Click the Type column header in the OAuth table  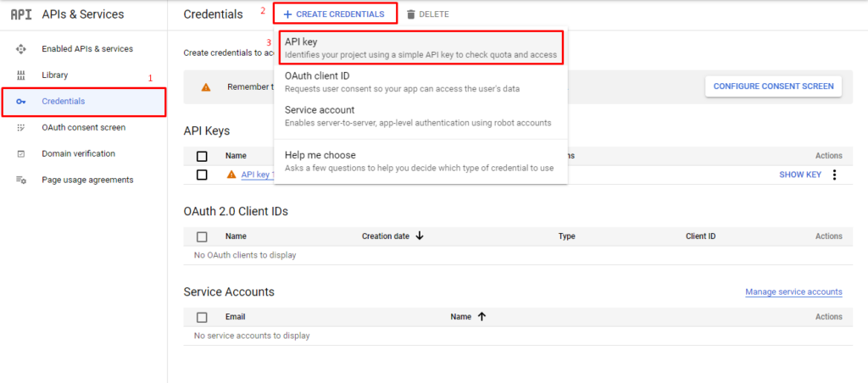[x=567, y=236]
